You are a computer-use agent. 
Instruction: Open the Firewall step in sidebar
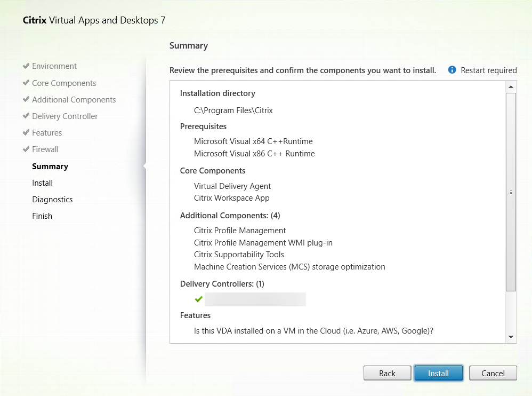[45, 149]
